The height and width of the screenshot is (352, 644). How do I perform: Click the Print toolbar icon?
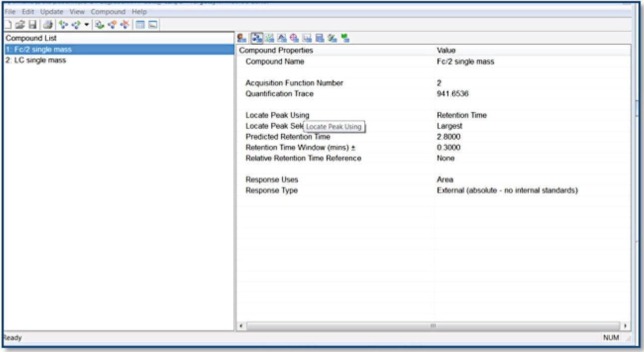pos(47,24)
